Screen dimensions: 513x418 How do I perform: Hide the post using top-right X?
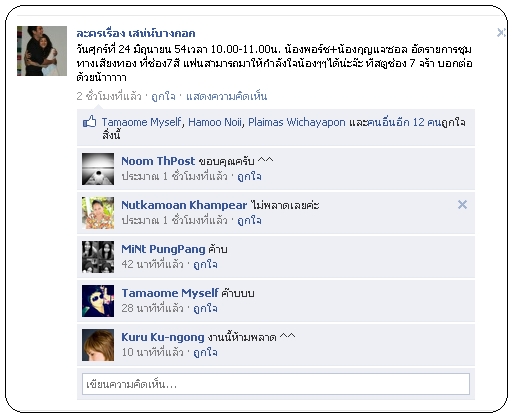[x=501, y=32]
